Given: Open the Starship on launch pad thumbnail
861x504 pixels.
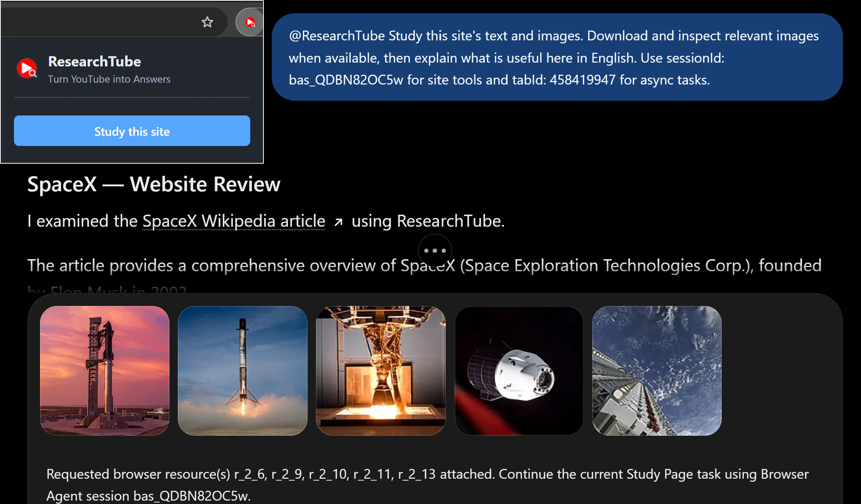Looking at the screenshot, I should 105,370.
